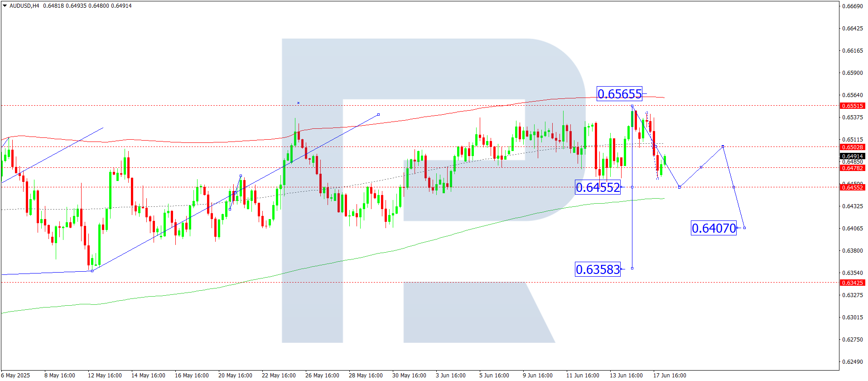Click the AUDUSD,H4 symbol title text

click(24, 6)
